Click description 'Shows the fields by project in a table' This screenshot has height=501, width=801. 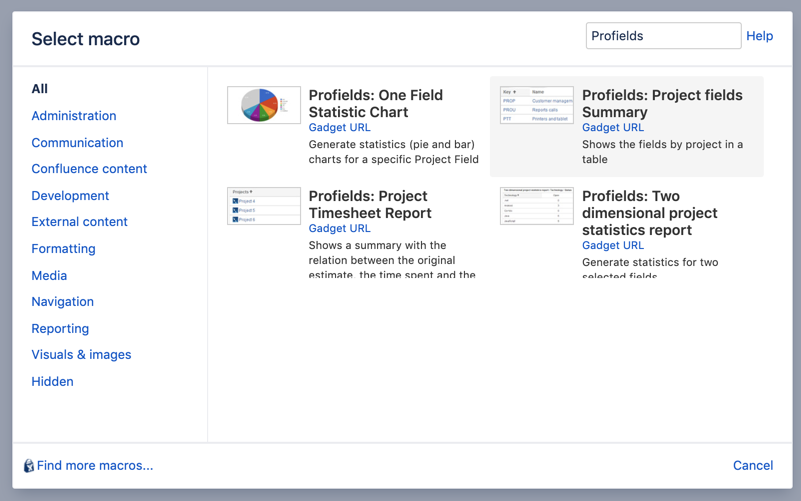click(x=662, y=152)
